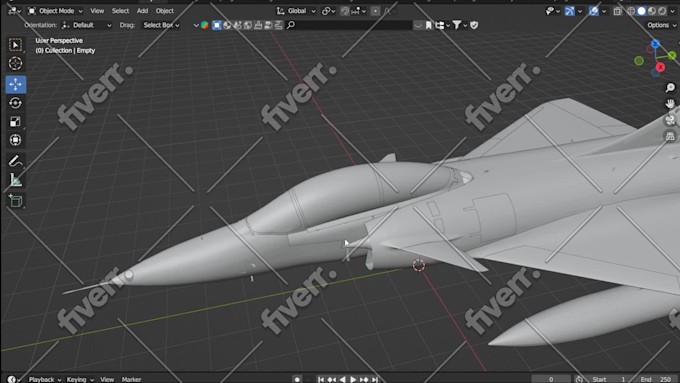Open the timeline editor type icon
680x383 pixels.
tap(13, 380)
